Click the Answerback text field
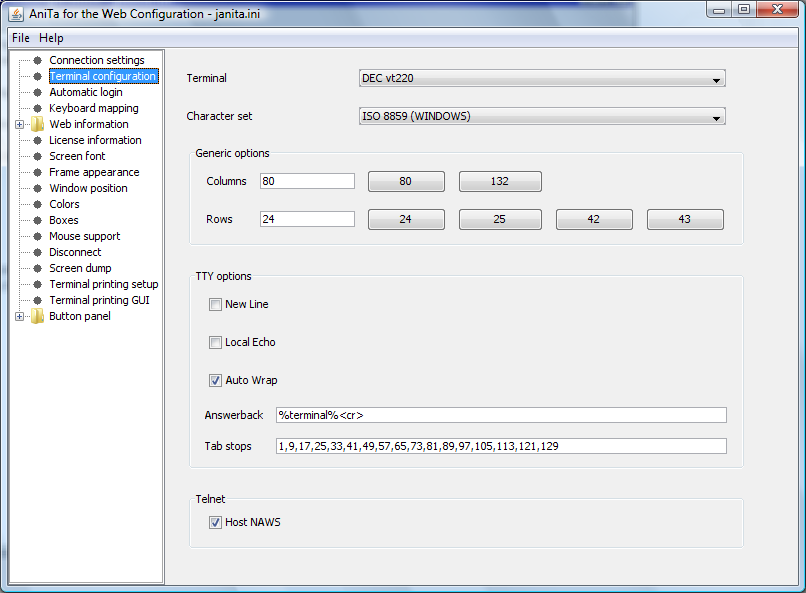This screenshot has width=806, height=593. click(x=501, y=415)
